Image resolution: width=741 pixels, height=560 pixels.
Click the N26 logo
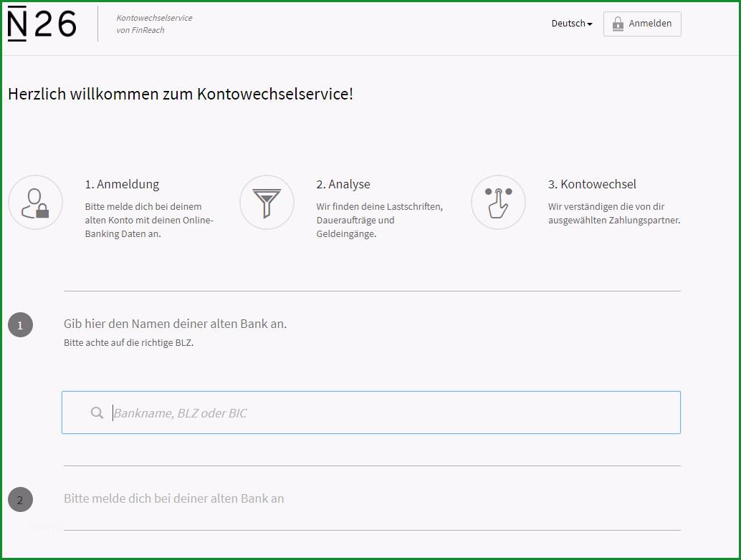pyautogui.click(x=42, y=24)
